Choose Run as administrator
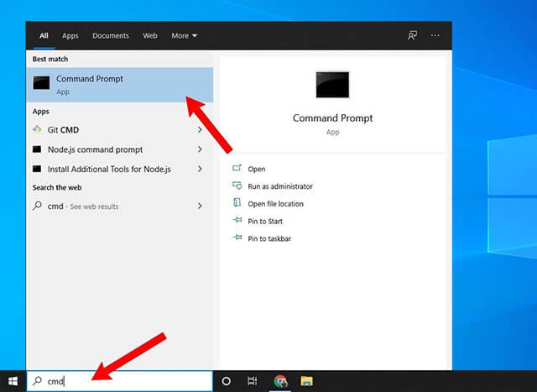Image resolution: width=537 pixels, height=392 pixels. (280, 186)
